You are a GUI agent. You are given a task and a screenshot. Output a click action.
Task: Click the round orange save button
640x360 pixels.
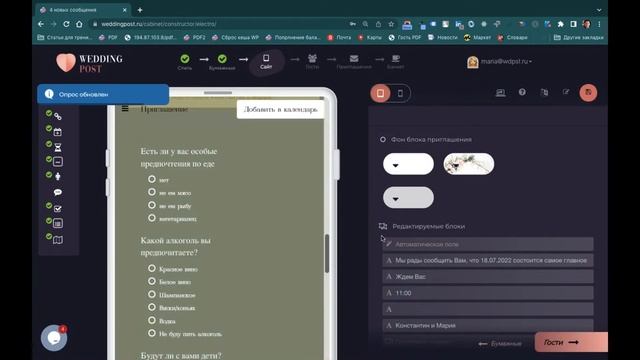(588, 93)
